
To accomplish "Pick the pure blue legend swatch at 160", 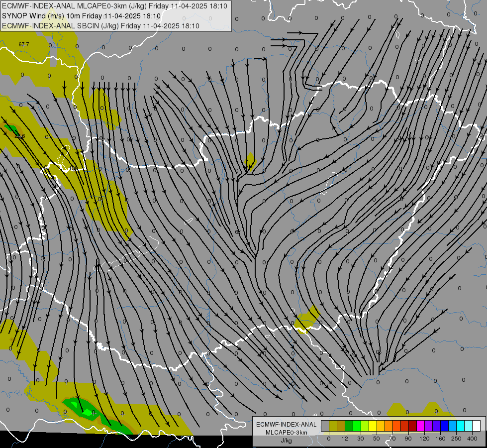I will (445, 426).
